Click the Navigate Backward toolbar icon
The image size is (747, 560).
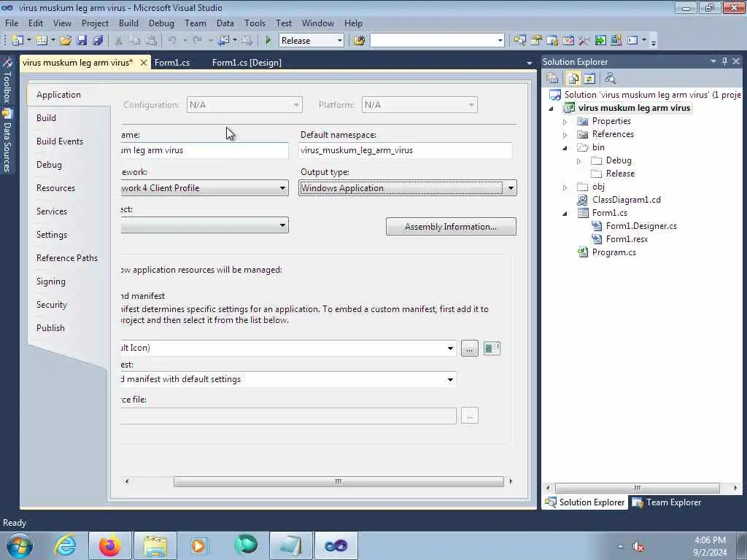pos(223,41)
